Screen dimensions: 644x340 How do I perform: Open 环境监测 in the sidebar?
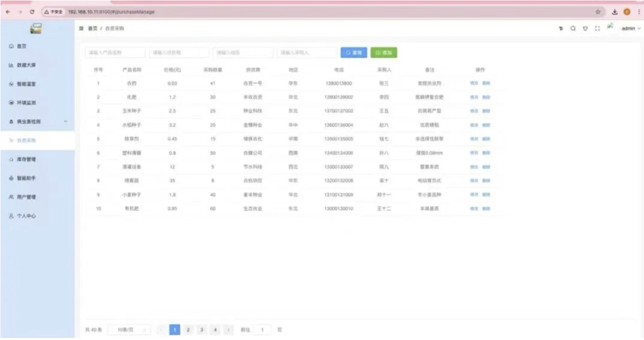38,103
